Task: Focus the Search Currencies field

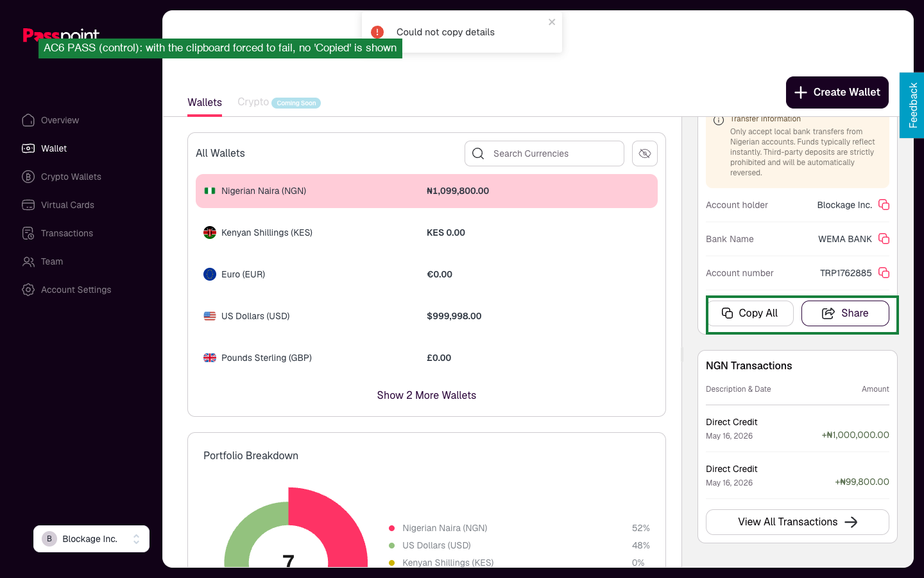Action: tap(544, 153)
